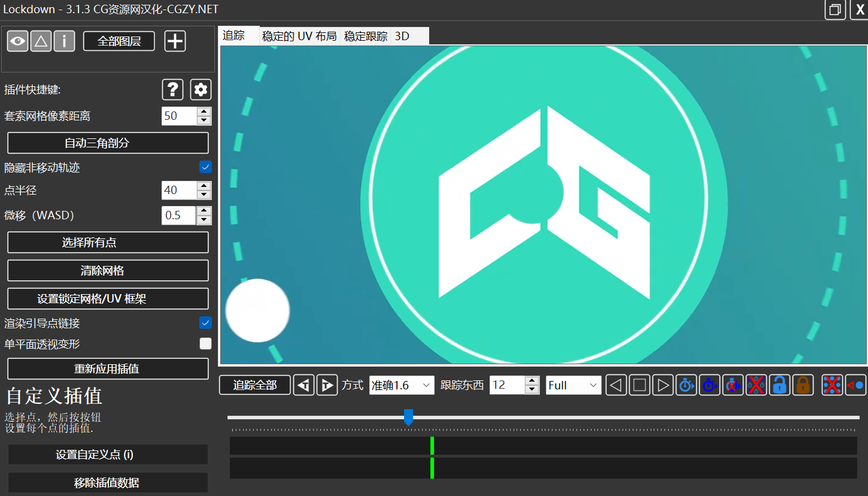The width and height of the screenshot is (868, 496).
Task: Click the 选择所有点 button
Action: point(108,243)
